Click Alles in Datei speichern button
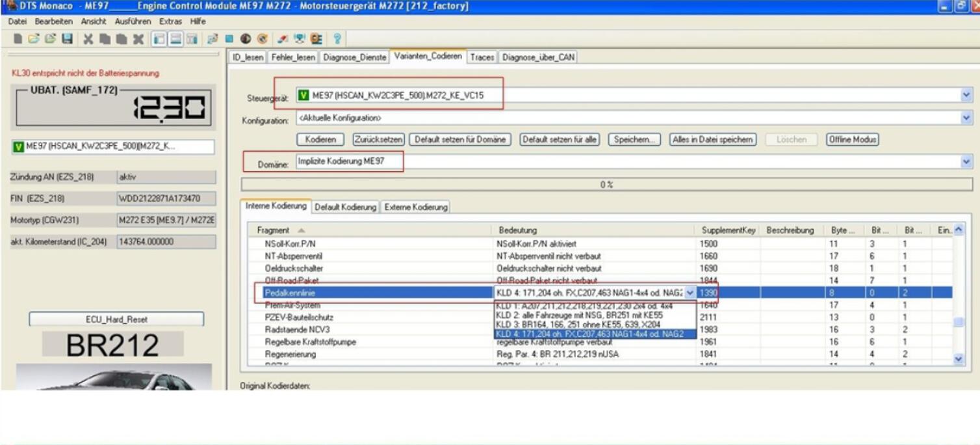 (713, 139)
